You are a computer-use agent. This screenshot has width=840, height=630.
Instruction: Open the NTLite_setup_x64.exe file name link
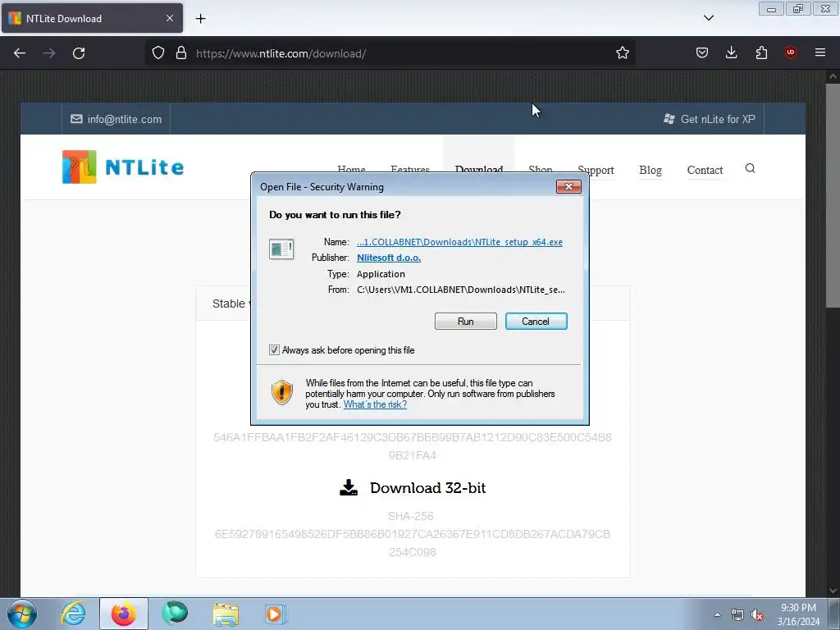459,242
